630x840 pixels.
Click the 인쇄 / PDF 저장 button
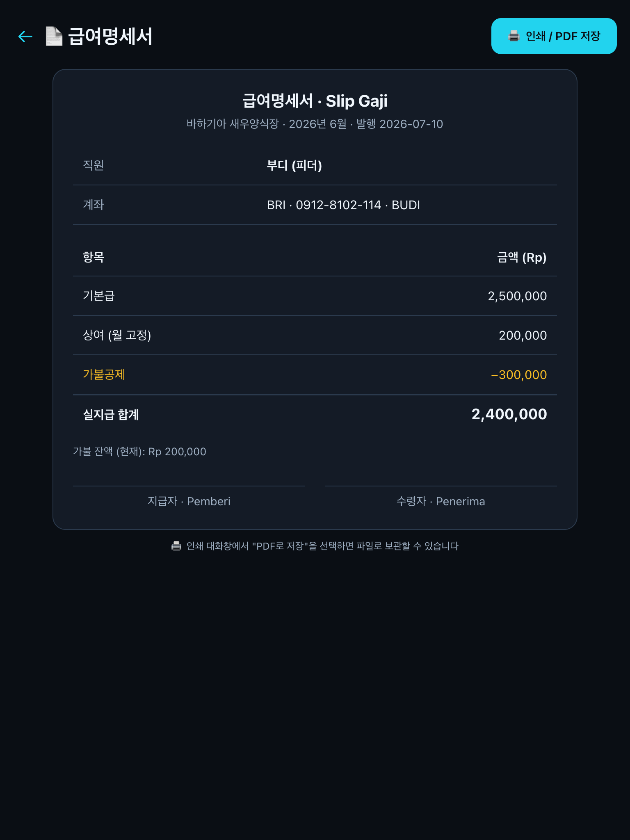pos(554,36)
